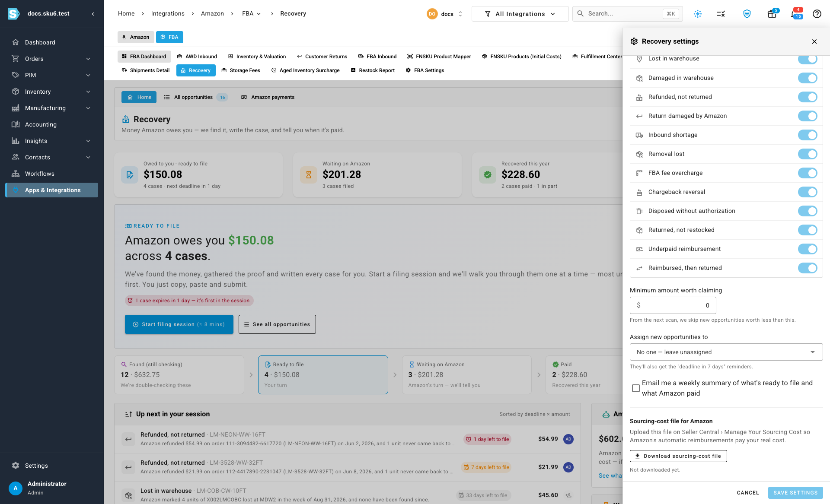Close the Recovery settings panel
This screenshot has height=504, width=830.
(x=814, y=41)
